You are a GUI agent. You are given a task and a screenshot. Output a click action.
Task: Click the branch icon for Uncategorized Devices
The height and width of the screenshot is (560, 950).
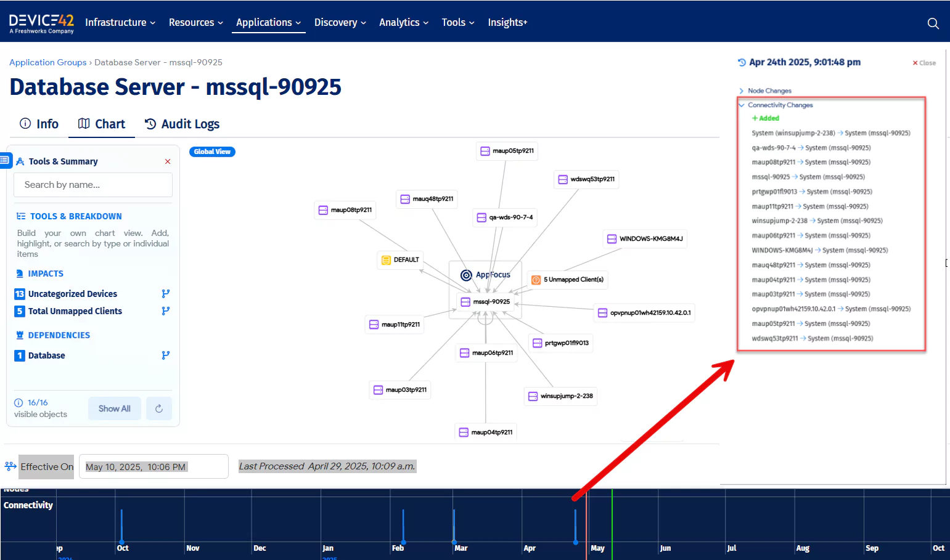(165, 294)
